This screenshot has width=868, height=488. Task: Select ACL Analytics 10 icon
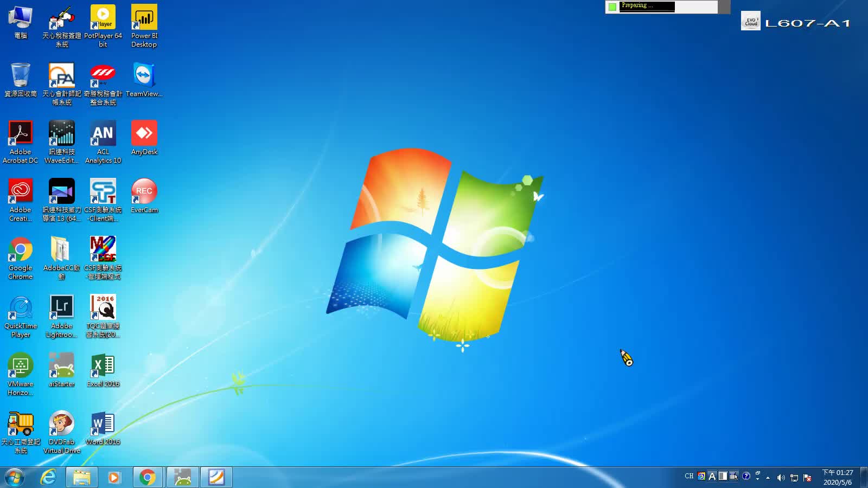tap(103, 142)
